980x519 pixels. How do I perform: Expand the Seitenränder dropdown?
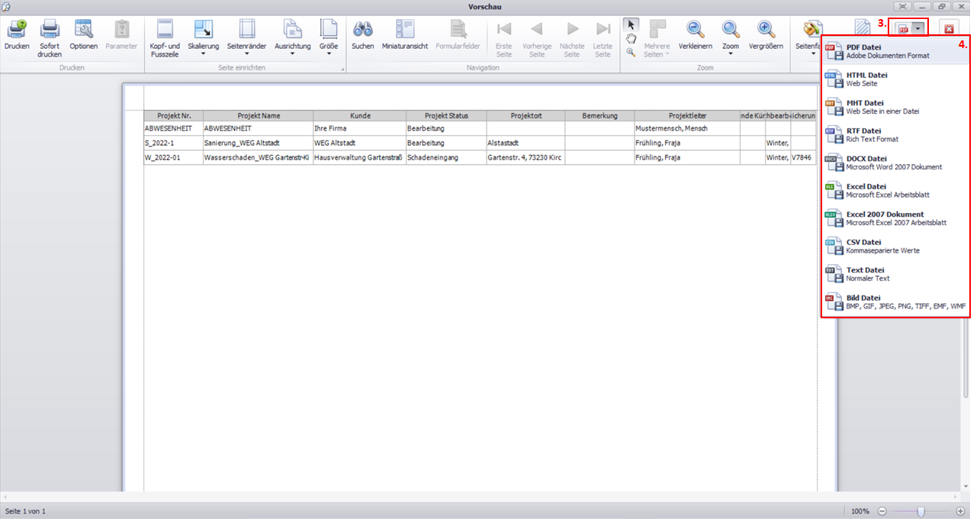point(246,53)
